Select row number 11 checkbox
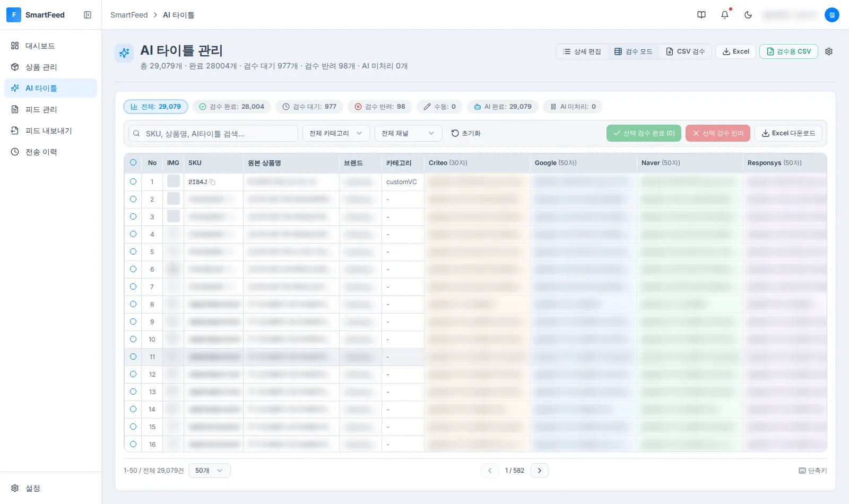849x504 pixels. pos(133,357)
